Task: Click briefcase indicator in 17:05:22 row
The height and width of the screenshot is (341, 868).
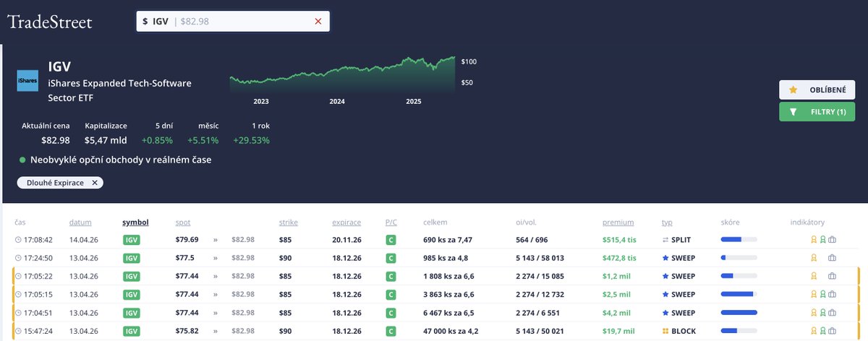Action: (x=833, y=276)
